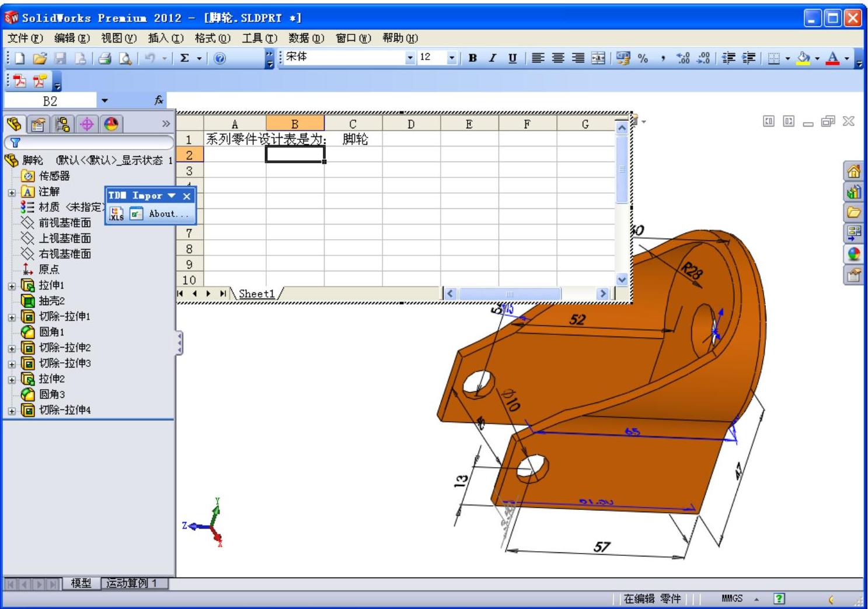The image size is (868, 609).
Task: Open the font size dropdown
Action: click(452, 58)
